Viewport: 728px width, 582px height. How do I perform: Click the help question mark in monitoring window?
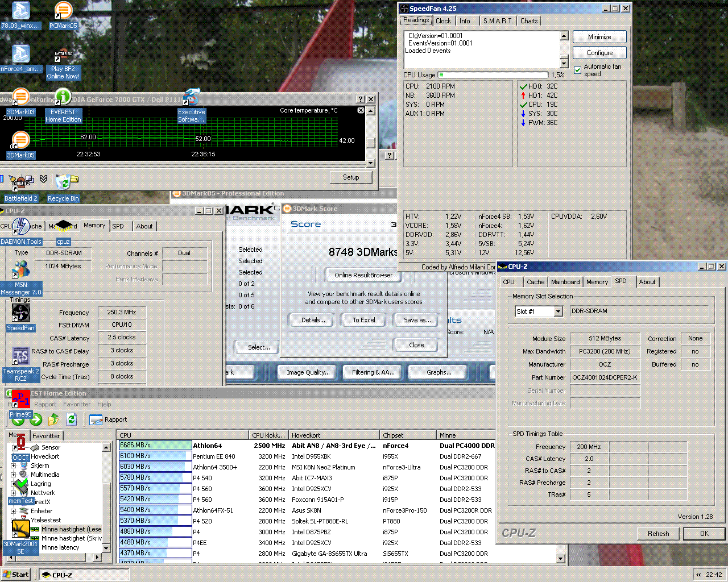click(361, 99)
